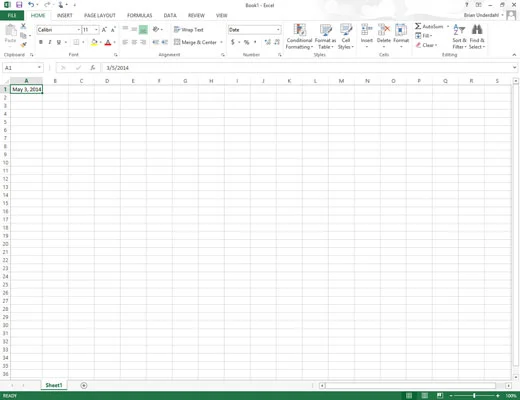
Task: Open the Calibri font name dropdown
Action: [x=79, y=30]
